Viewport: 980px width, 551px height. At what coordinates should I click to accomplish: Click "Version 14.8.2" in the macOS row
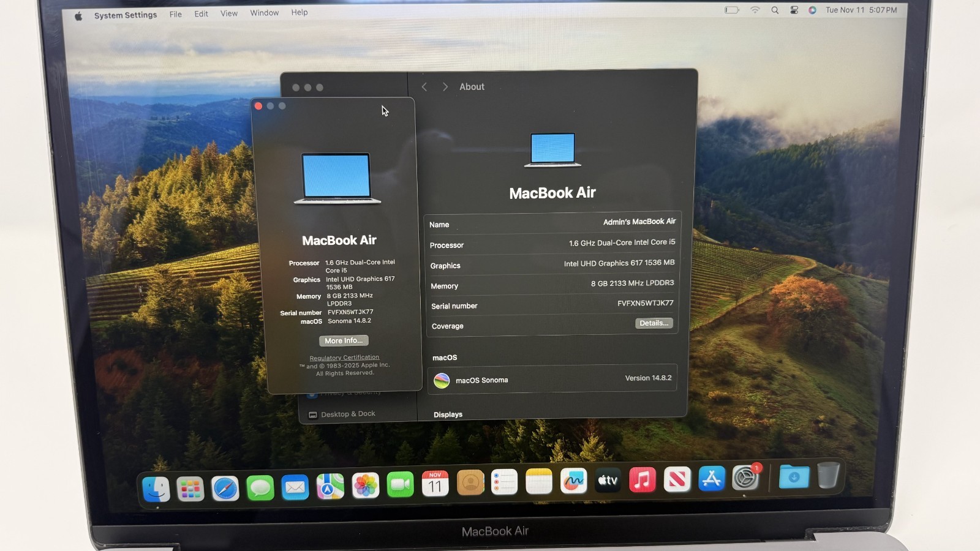[x=648, y=378]
